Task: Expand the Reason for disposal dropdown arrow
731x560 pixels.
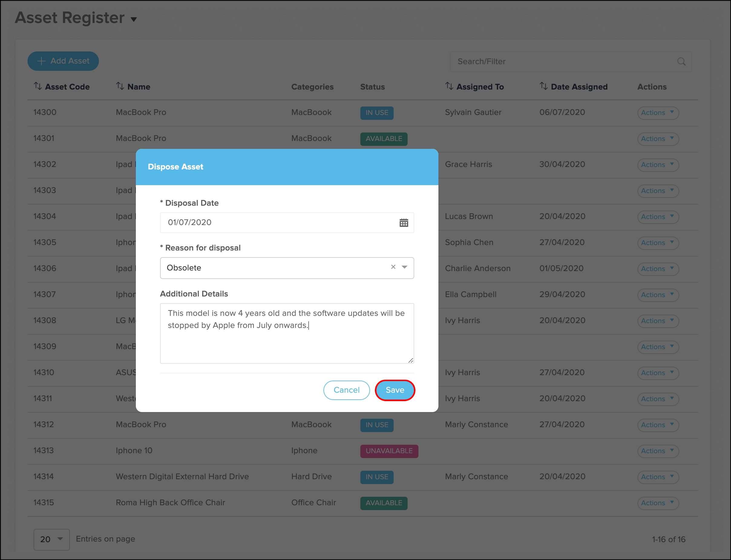Action: coord(404,267)
